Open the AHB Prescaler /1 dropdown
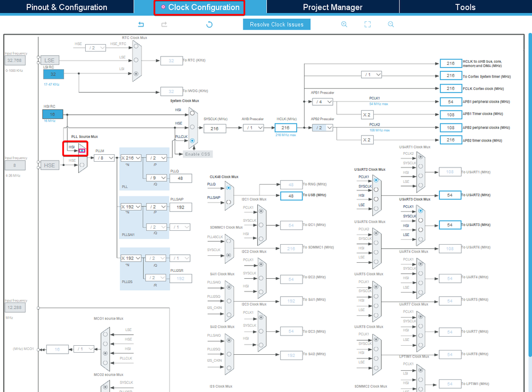532x392 pixels. 253,128
